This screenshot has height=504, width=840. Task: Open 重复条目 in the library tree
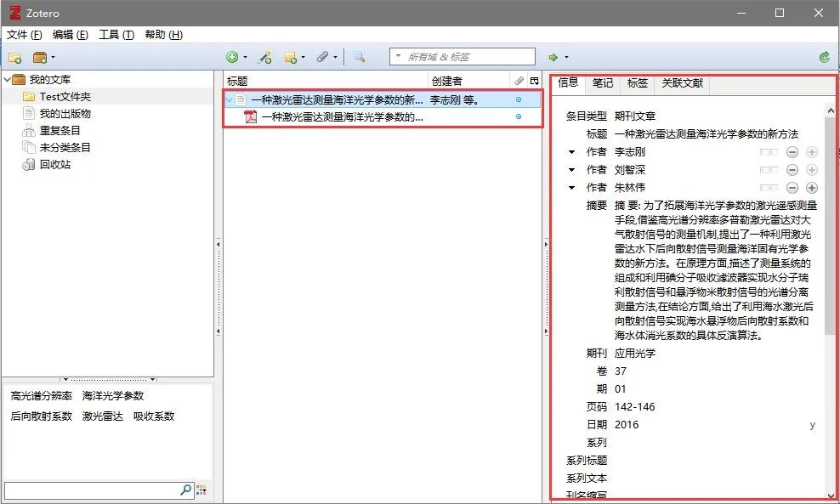[60, 131]
